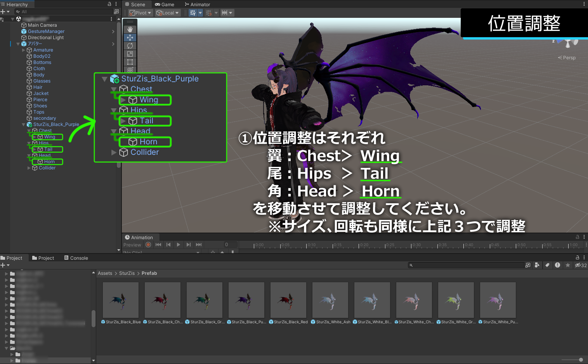Select the Move tool
Viewport: 588px width, 364px height.
(x=130, y=37)
